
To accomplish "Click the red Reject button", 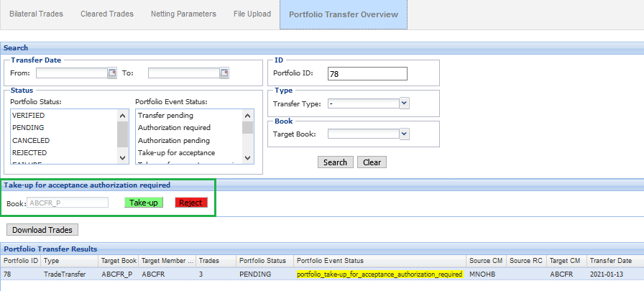I will click(190, 203).
